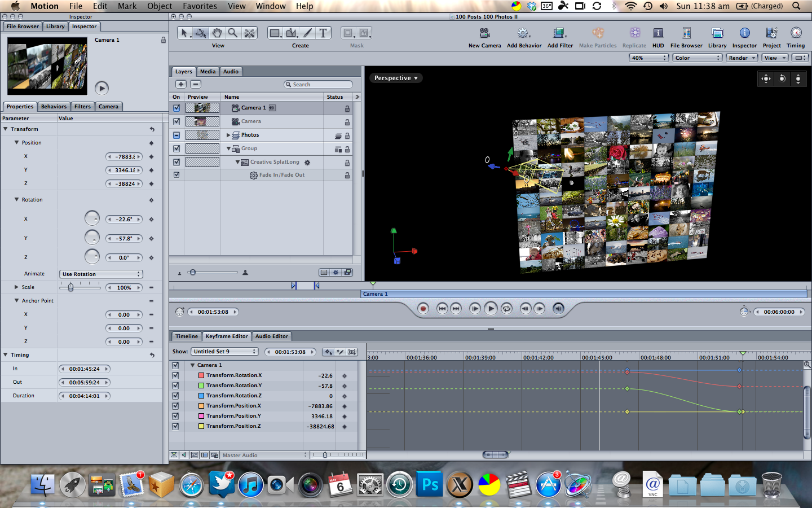Click the Add Behavior gear icon

523,33
